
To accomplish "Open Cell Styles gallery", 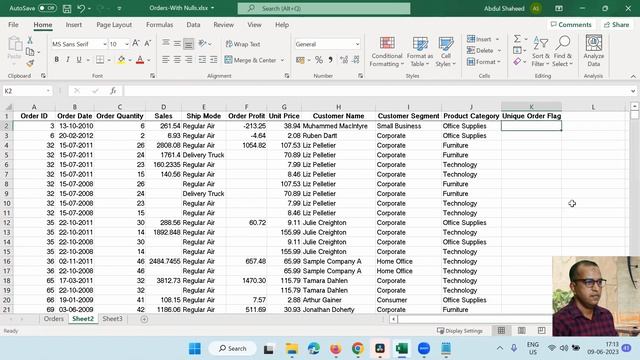I will click(x=445, y=51).
